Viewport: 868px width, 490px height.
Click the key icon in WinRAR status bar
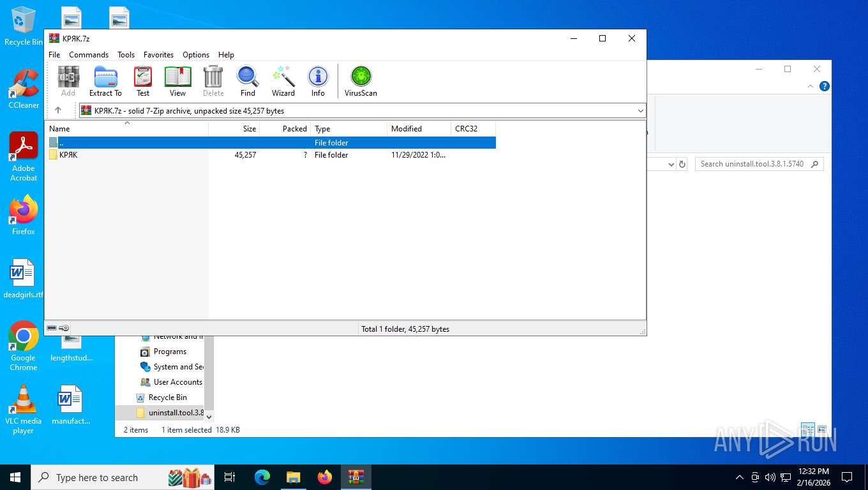click(64, 329)
